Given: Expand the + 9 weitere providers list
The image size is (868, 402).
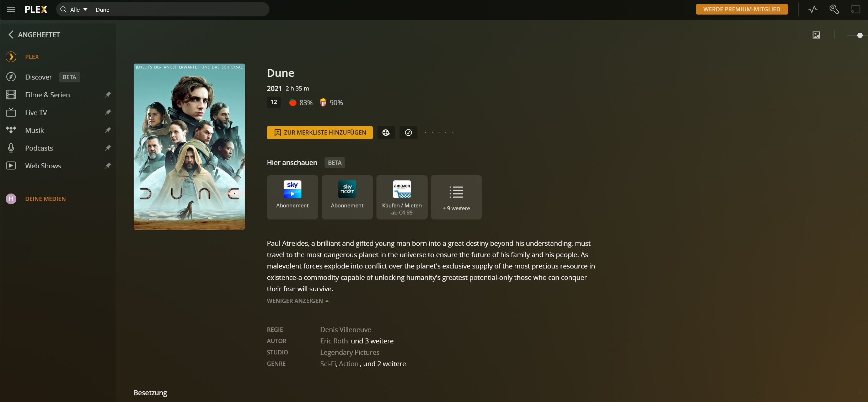Looking at the screenshot, I should tap(456, 197).
